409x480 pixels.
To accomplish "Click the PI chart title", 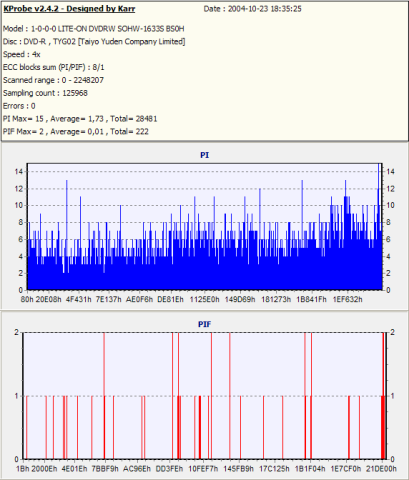I will [x=204, y=155].
